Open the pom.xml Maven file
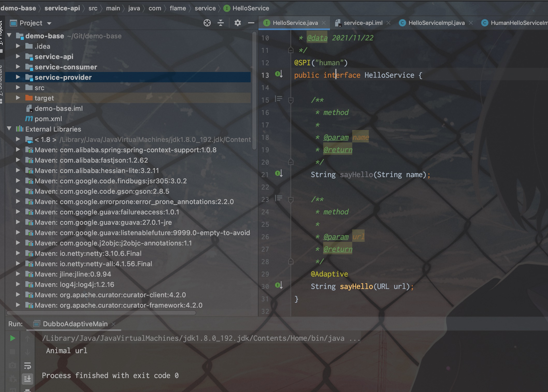548x392 pixels. click(48, 119)
